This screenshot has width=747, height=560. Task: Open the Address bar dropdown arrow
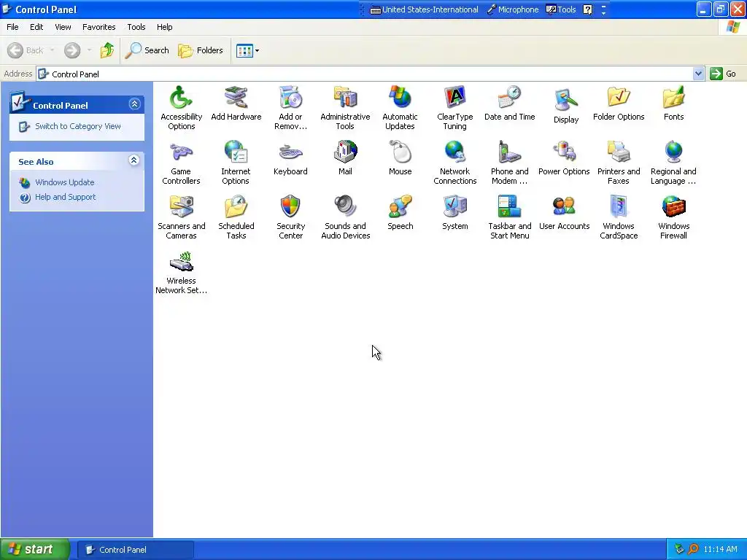[x=698, y=74]
